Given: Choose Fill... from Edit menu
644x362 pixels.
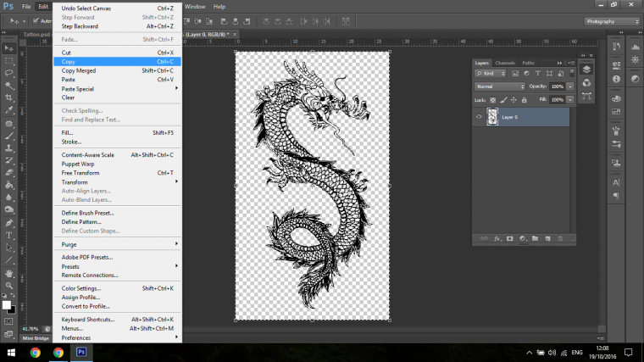Looking at the screenshot, I should pos(117,133).
